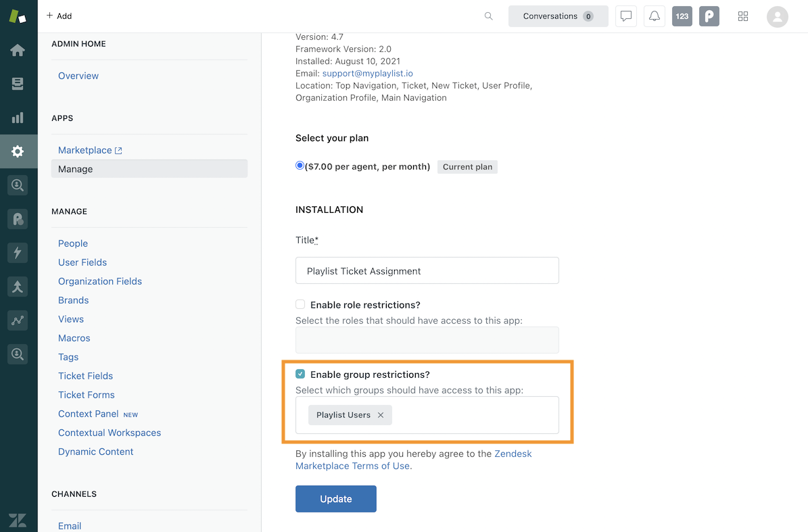Uncheck Enable group restrictions checkbox

[x=300, y=374]
